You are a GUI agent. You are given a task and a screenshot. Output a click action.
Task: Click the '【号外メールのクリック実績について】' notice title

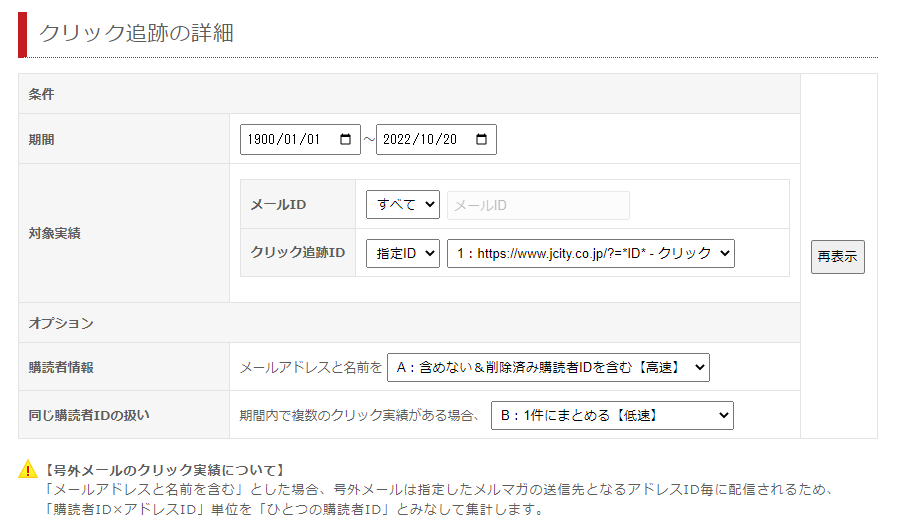[x=164, y=470]
